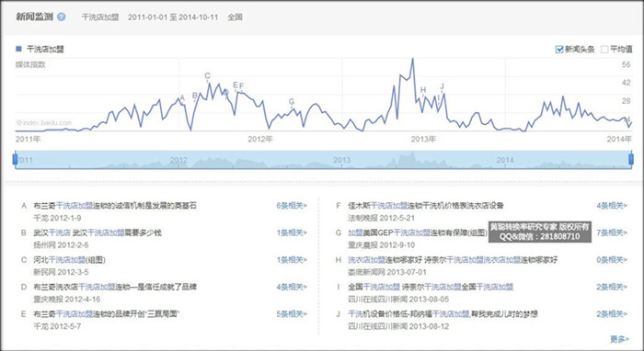Select news marker E on the chart
The height and width of the screenshot is (351, 644).
click(x=236, y=85)
